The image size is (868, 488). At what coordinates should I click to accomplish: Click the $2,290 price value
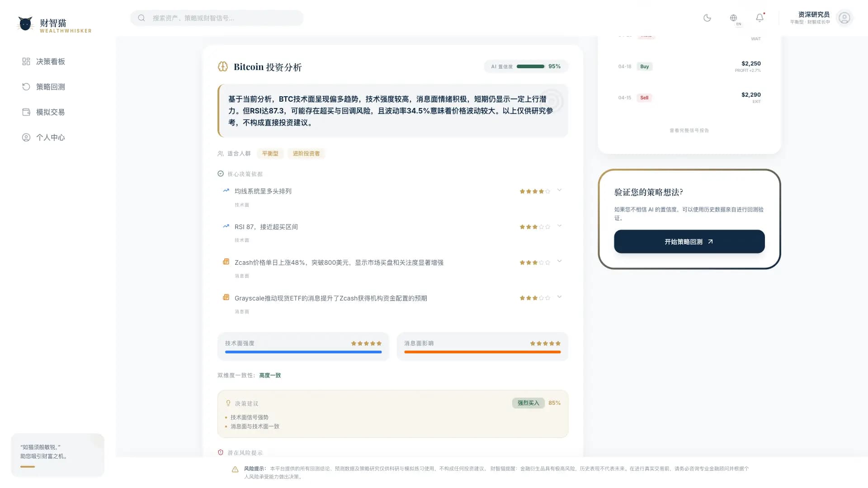pos(751,94)
